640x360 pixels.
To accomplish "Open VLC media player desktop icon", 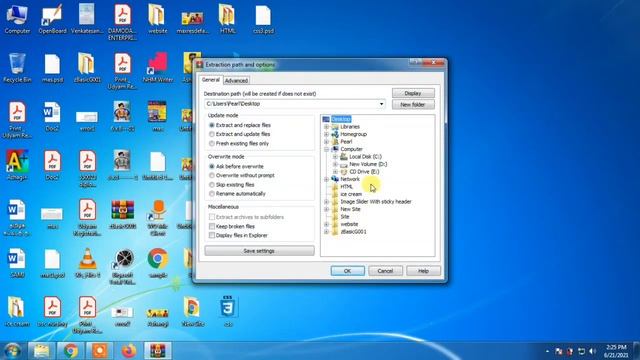I will pos(87,263).
